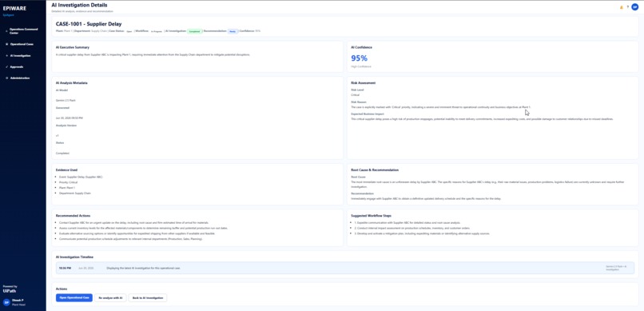Click the AI Executive Summary heading
644x311 pixels.
click(x=73, y=47)
